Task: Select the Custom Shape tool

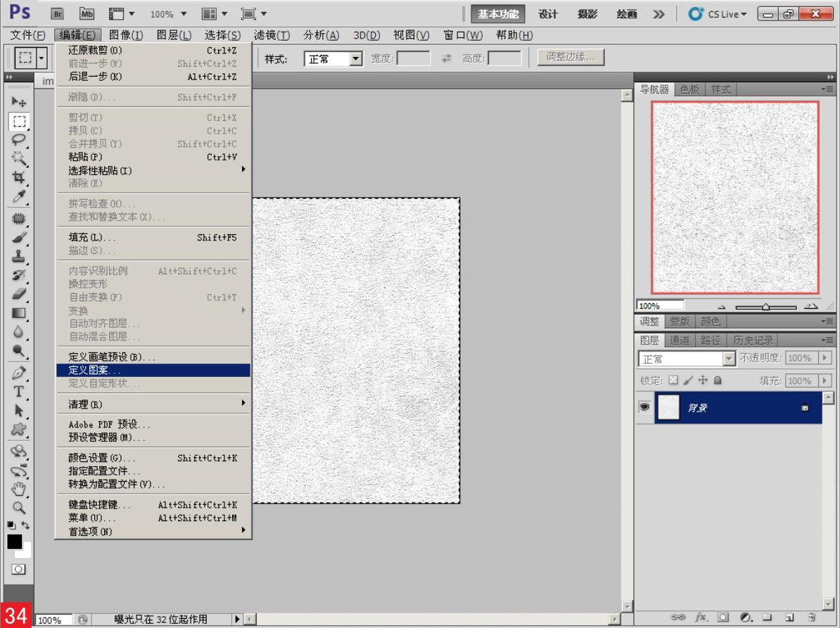Action: tap(19, 430)
